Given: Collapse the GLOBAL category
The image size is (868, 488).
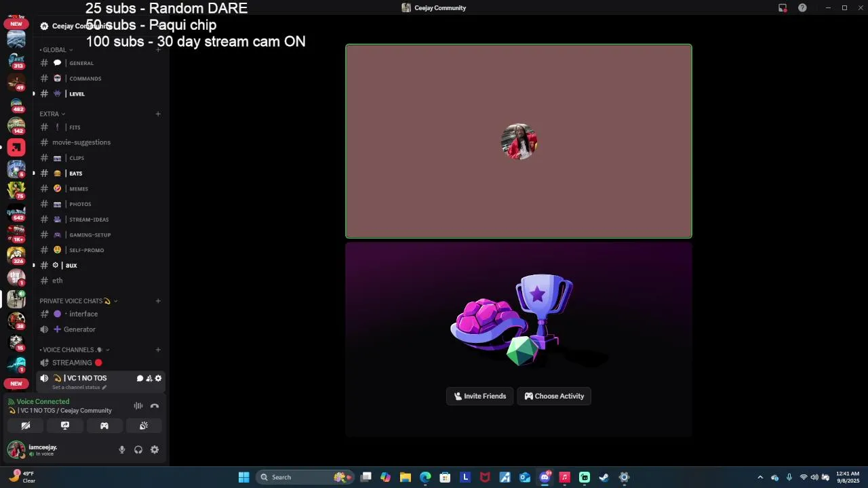Looking at the screenshot, I should pyautogui.click(x=56, y=49).
